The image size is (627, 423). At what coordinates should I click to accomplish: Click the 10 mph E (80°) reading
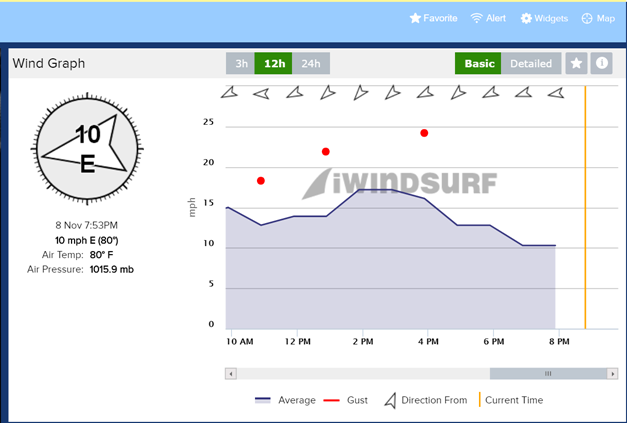pyautogui.click(x=86, y=240)
